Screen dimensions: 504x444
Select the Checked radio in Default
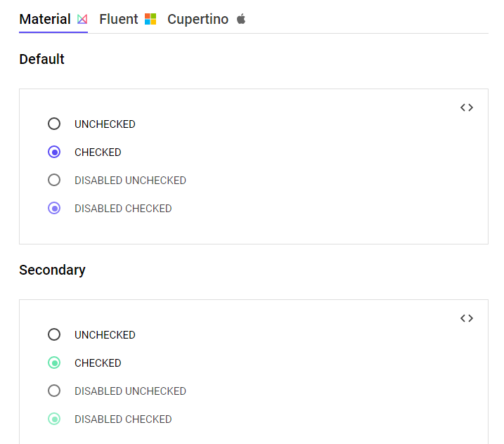(x=54, y=152)
